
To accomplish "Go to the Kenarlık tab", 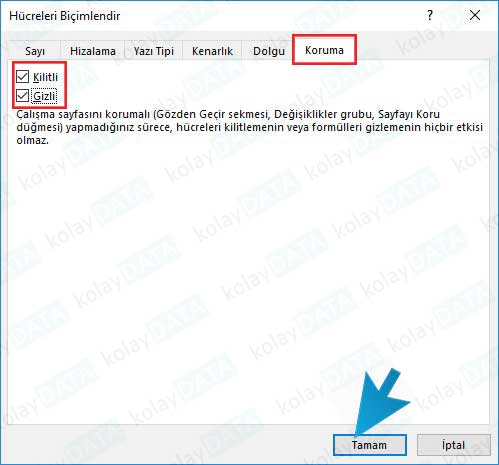I will [212, 51].
